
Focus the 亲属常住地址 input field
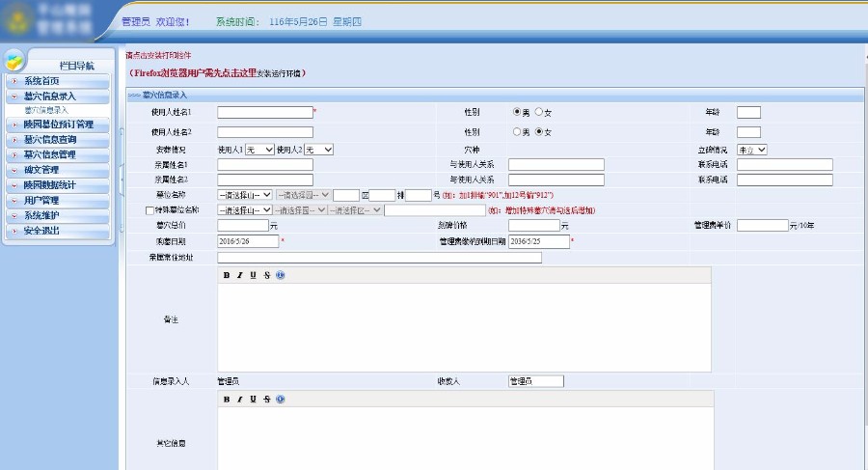pos(379,258)
